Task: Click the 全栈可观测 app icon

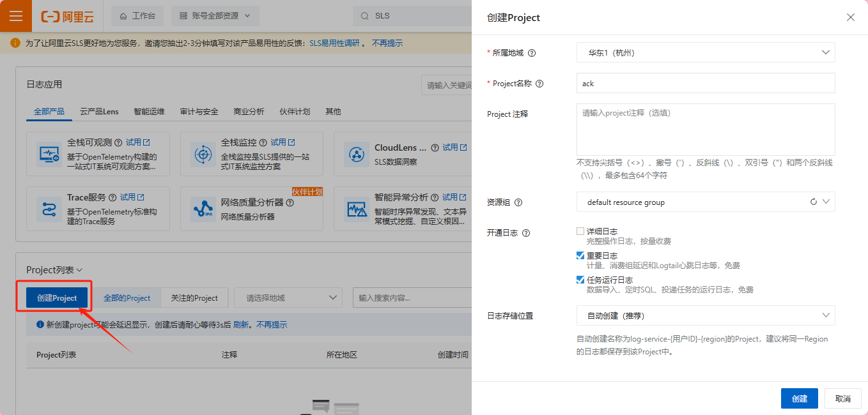Action: [x=49, y=154]
